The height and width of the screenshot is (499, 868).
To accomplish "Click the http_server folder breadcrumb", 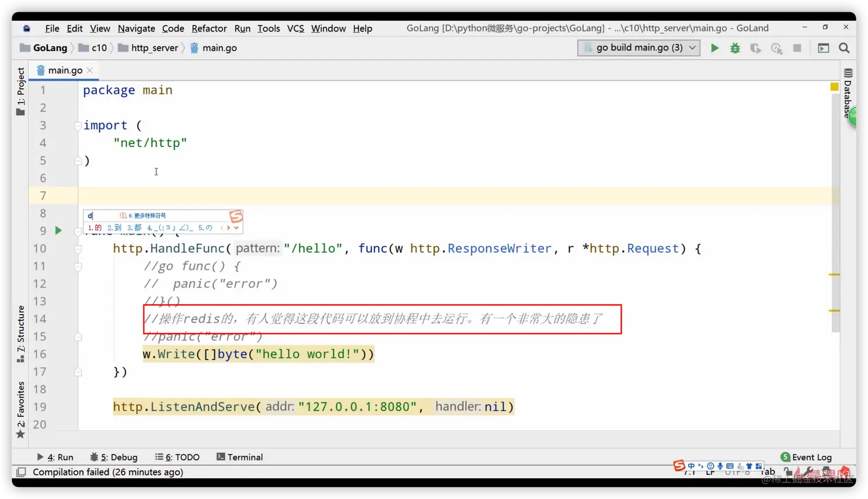I will [x=148, y=48].
